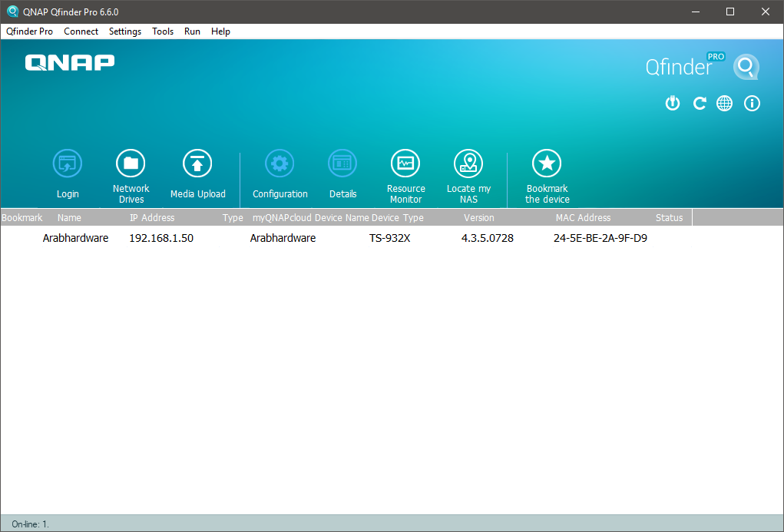Open the Tools menu
784x532 pixels.
[x=163, y=31]
